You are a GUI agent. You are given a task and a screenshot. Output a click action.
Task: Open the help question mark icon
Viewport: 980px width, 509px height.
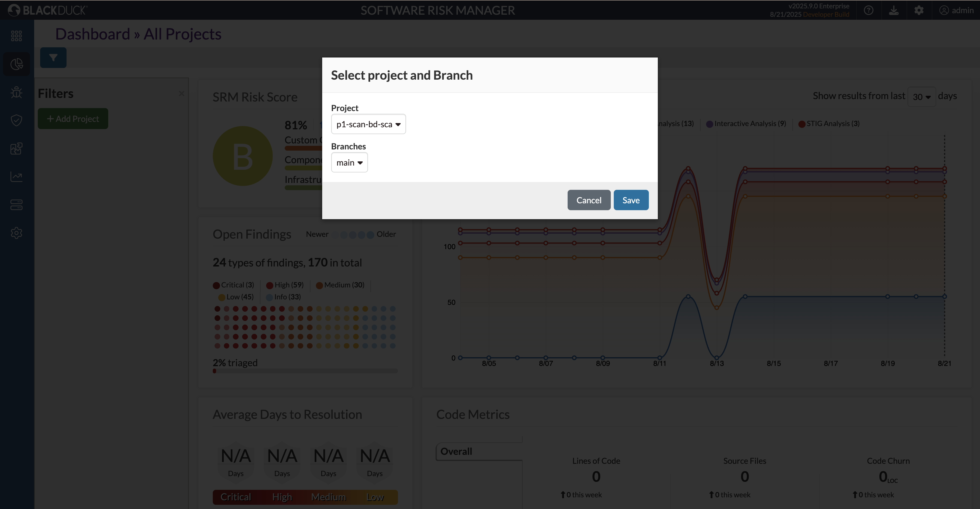click(869, 10)
